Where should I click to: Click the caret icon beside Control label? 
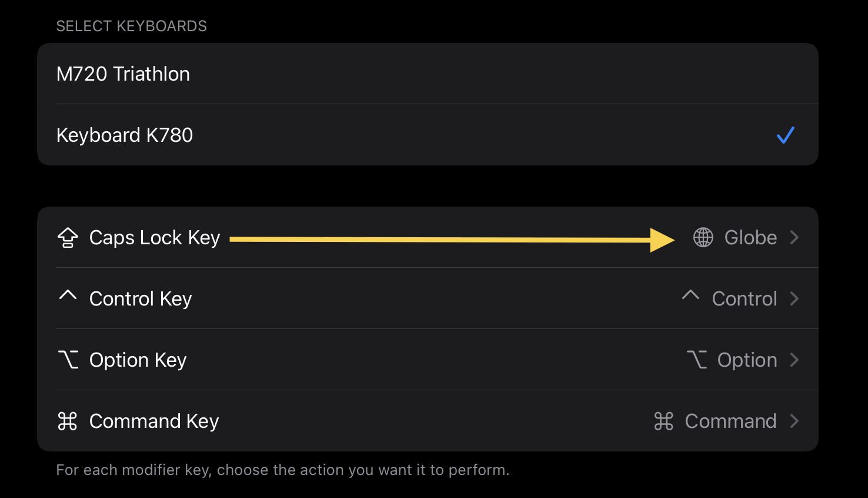(x=690, y=296)
